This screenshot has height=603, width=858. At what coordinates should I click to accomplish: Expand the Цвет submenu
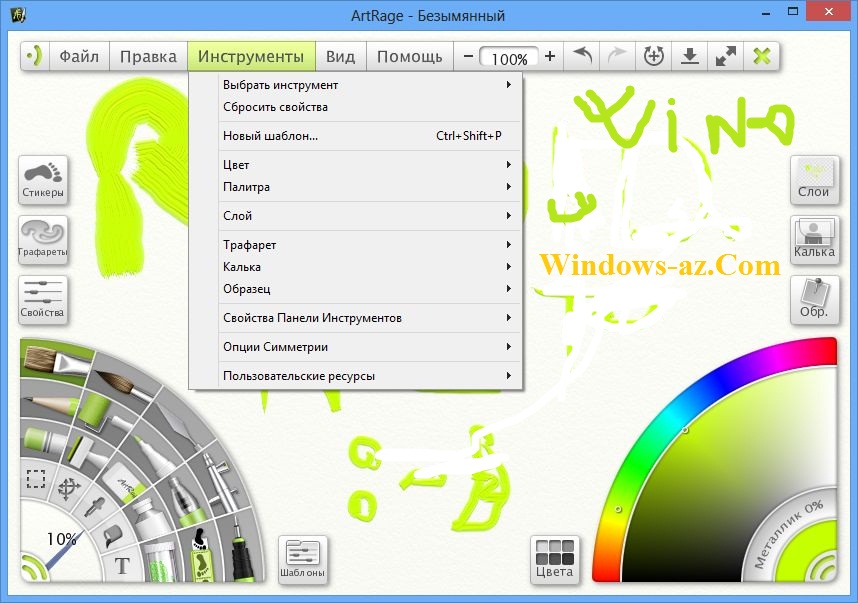(x=356, y=165)
